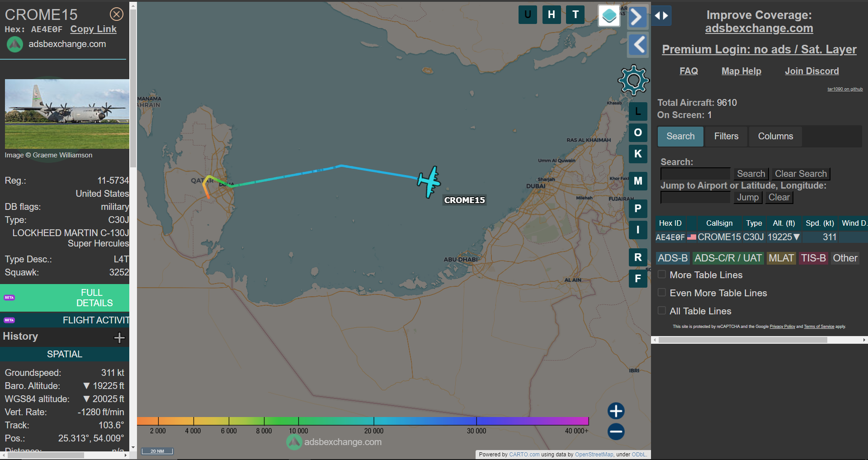Click the L map button
The width and height of the screenshot is (868, 460).
pos(638,111)
